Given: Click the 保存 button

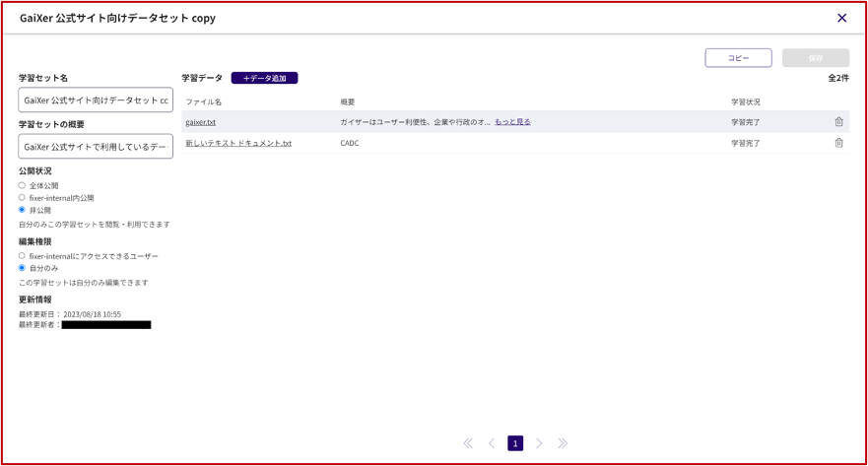Looking at the screenshot, I should coord(815,58).
